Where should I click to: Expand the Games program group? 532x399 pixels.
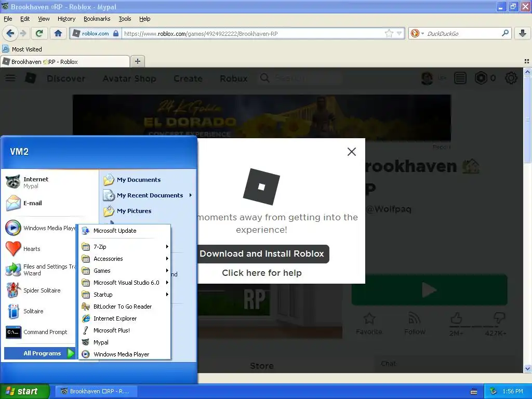pos(125,271)
